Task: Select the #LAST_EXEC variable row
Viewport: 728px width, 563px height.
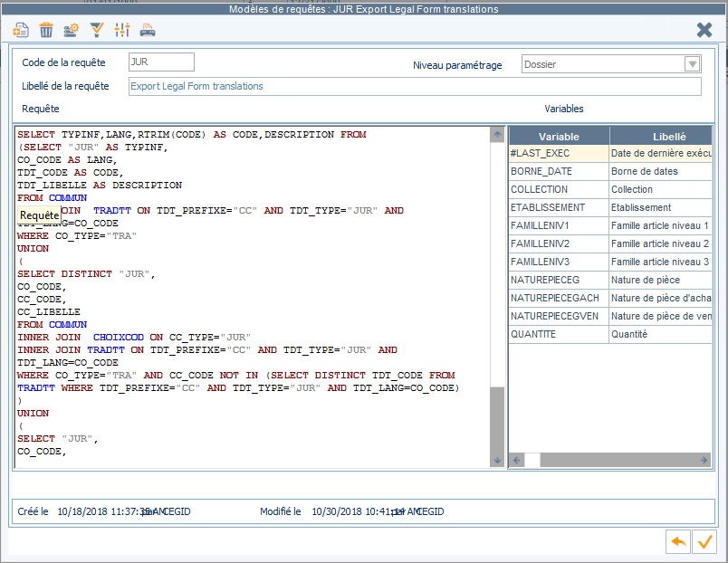Action: click(x=610, y=153)
